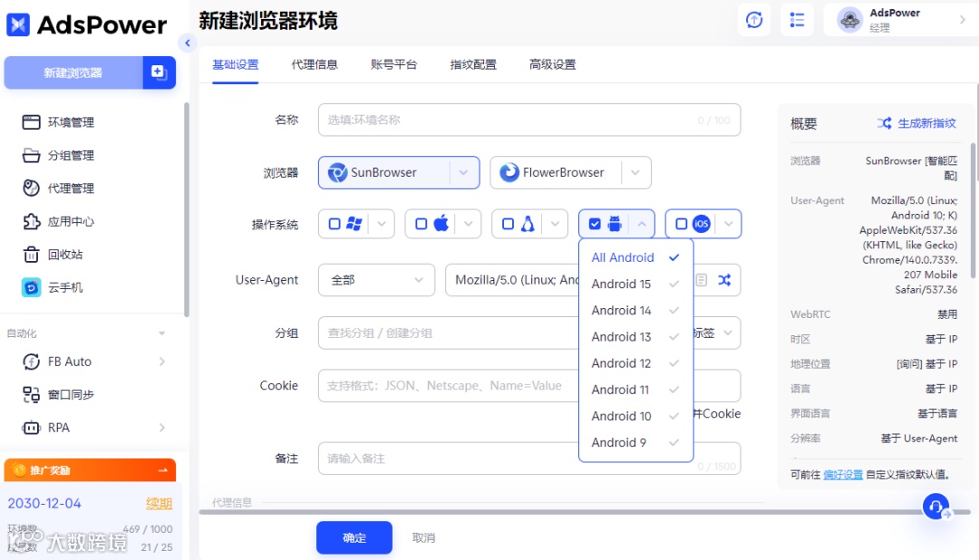Click the iOS badge icon
This screenshot has height=560, width=979.
701,224
